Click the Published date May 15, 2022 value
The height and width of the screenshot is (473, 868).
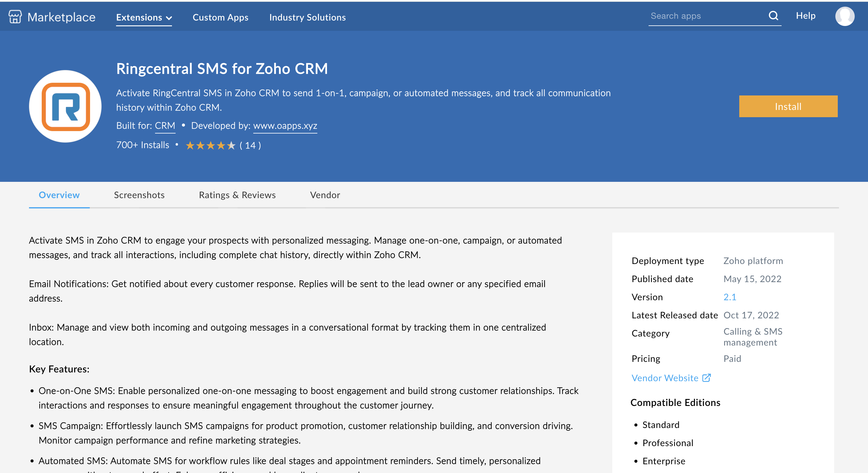(752, 279)
